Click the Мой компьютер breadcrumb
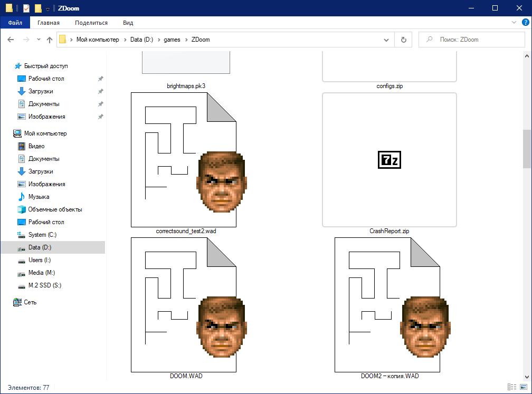Screen dimensions: 532x394 point(98,40)
